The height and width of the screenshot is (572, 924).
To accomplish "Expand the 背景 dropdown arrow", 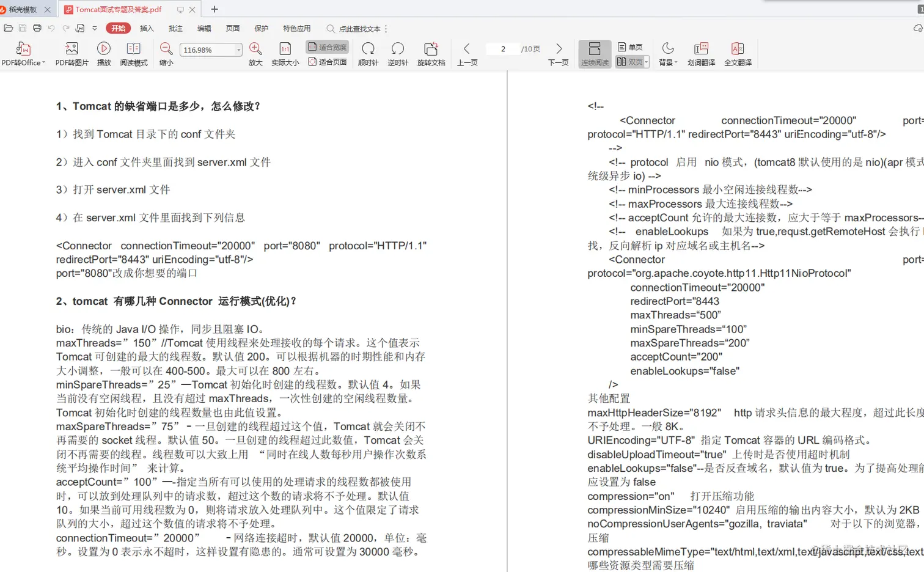I will (x=676, y=62).
